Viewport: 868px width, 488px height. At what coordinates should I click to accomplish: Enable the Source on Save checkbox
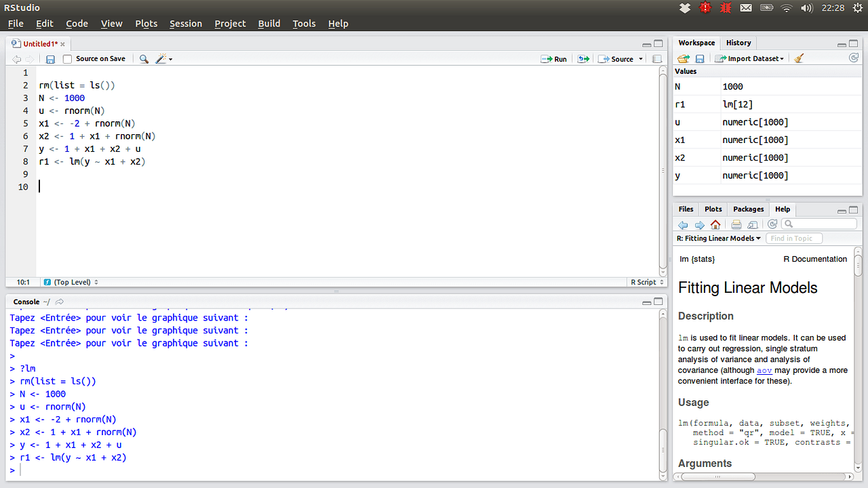coord(66,58)
